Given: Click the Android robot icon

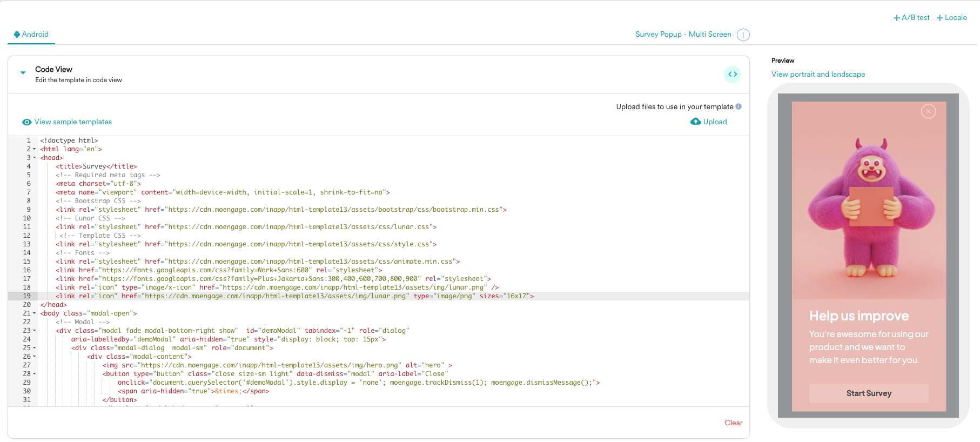Looking at the screenshot, I should point(17,34).
